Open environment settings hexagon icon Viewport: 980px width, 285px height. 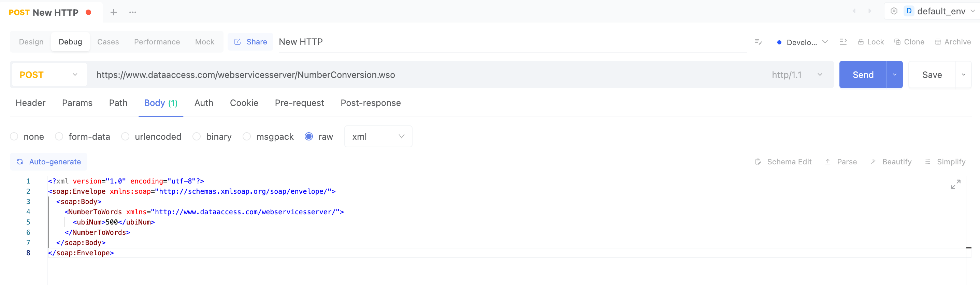click(894, 11)
